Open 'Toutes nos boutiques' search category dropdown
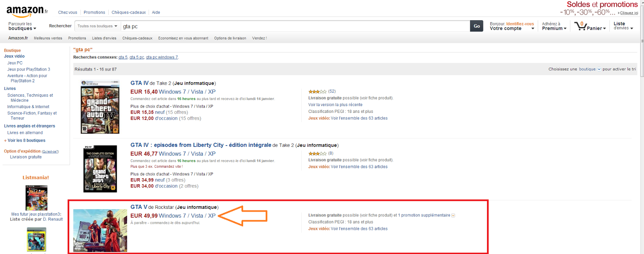The width and height of the screenshot is (644, 254). click(x=97, y=26)
